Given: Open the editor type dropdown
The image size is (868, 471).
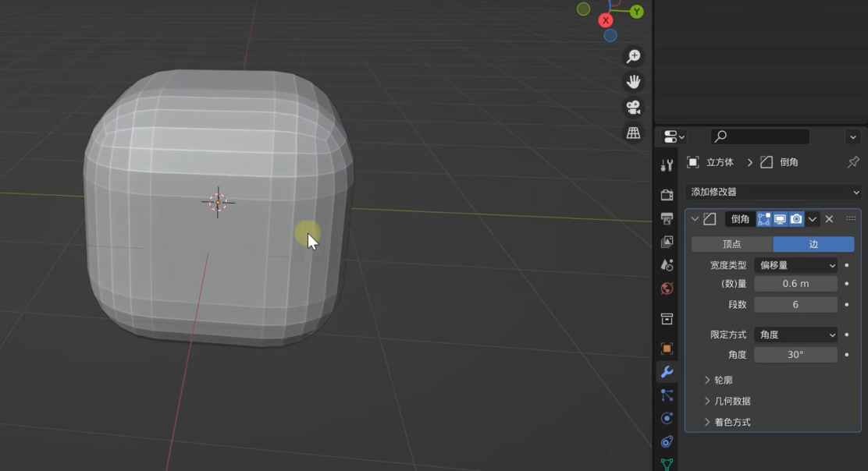Looking at the screenshot, I should point(674,136).
